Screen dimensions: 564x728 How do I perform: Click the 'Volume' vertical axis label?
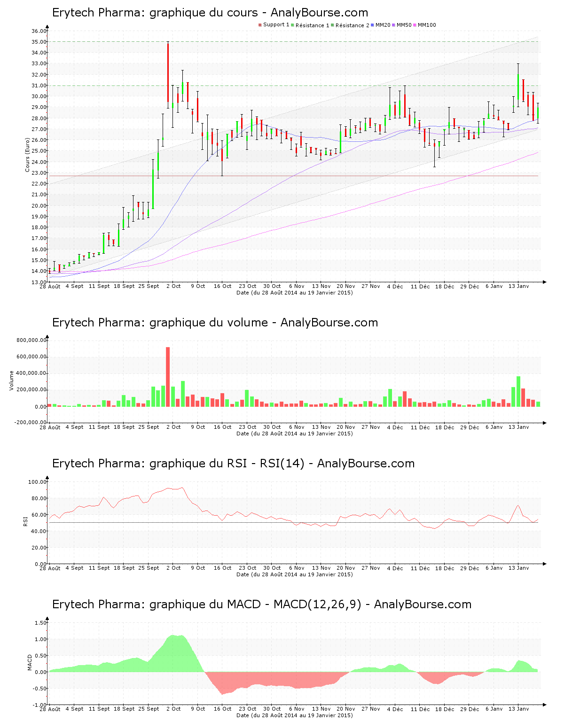[x=11, y=380]
